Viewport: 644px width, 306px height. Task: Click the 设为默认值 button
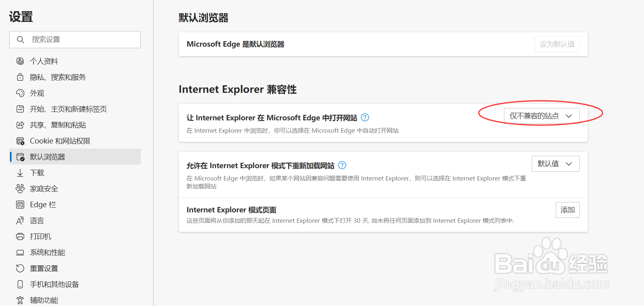click(x=557, y=44)
